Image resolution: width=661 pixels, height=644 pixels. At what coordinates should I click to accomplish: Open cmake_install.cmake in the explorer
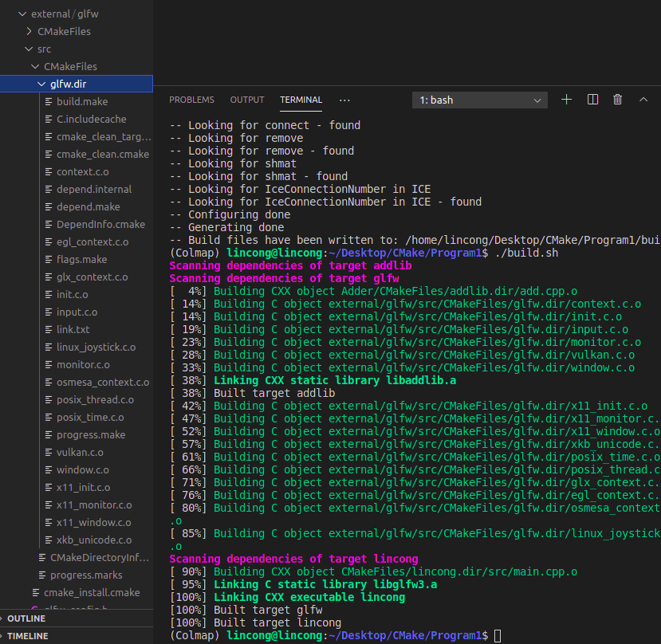tap(92, 592)
